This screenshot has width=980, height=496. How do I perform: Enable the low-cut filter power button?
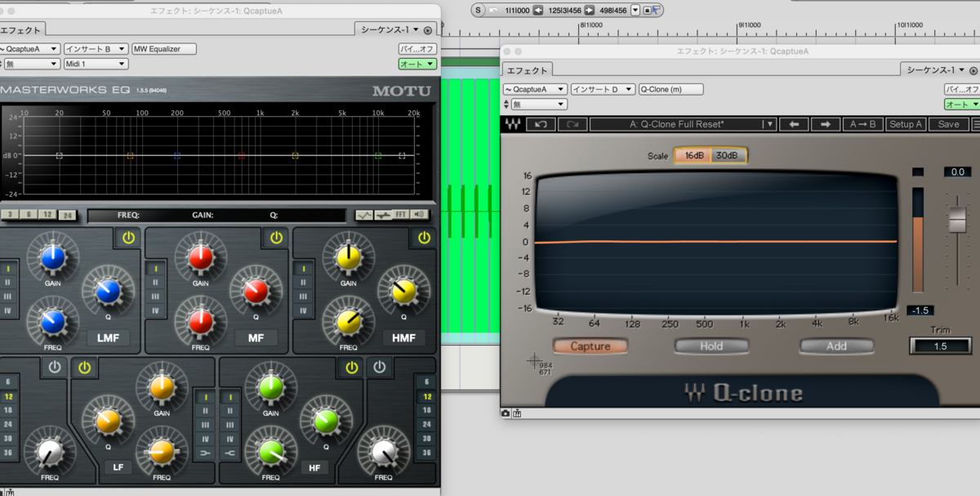pyautogui.click(x=54, y=367)
